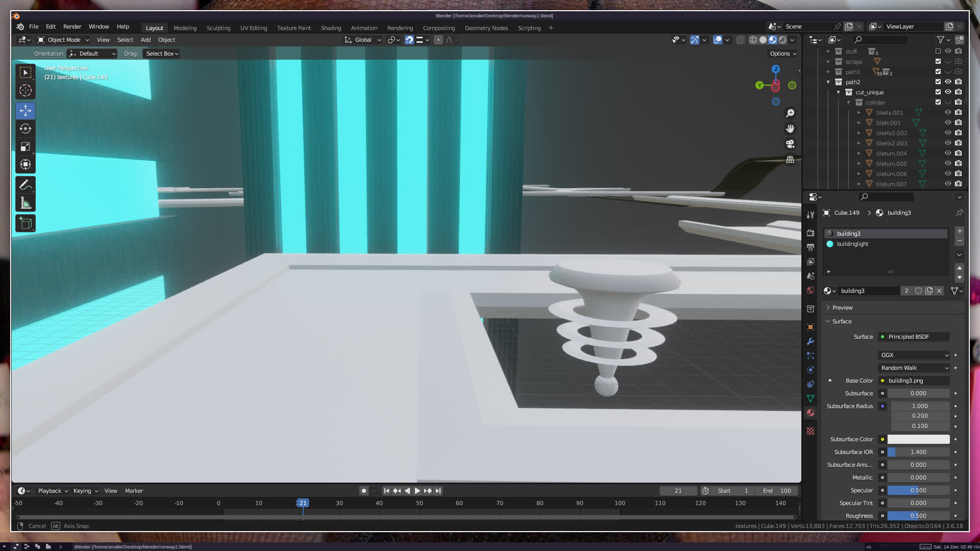This screenshot has width=980, height=551.
Task: Toggle camera view in viewport
Action: point(790,144)
